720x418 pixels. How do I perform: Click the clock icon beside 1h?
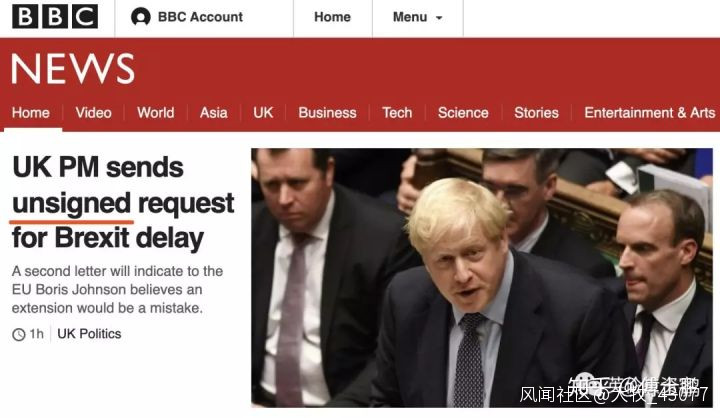click(x=19, y=334)
